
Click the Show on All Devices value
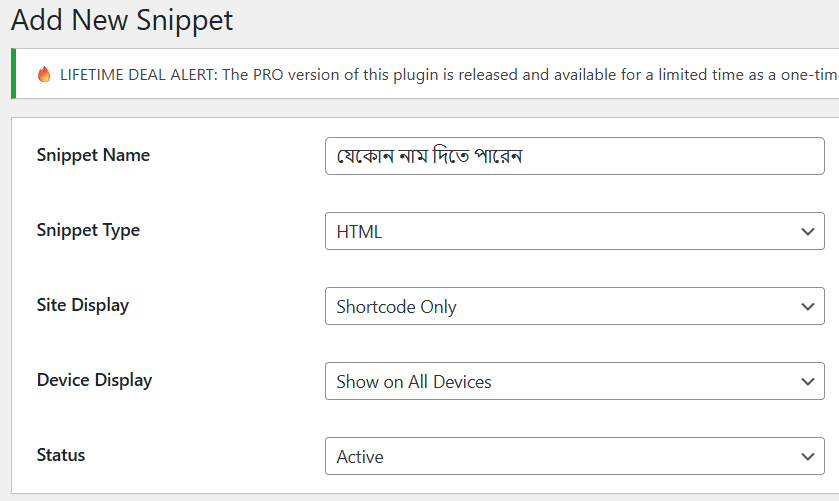(414, 382)
